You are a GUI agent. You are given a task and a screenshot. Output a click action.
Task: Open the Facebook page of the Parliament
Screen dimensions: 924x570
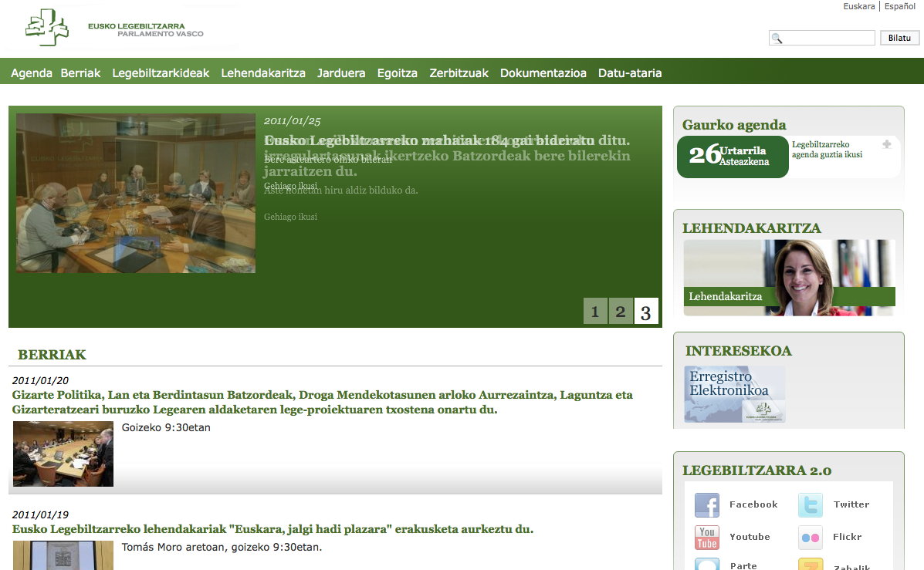pos(706,504)
